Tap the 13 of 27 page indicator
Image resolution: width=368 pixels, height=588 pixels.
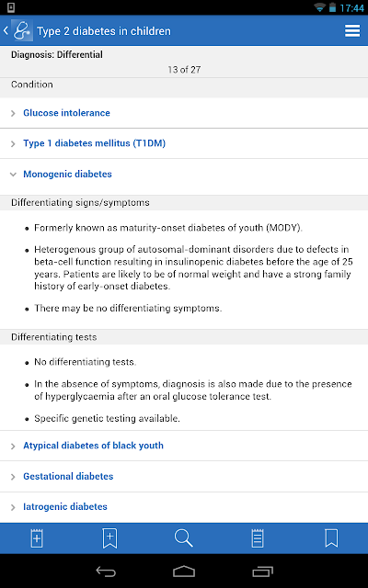(184, 70)
